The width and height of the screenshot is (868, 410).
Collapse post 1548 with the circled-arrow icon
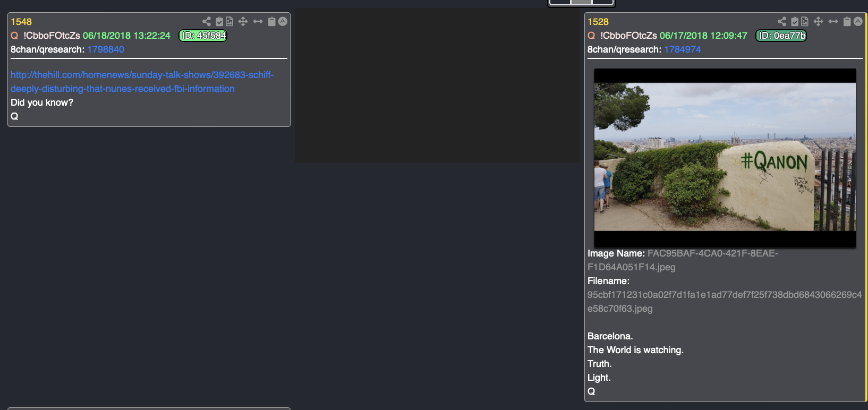tap(283, 21)
